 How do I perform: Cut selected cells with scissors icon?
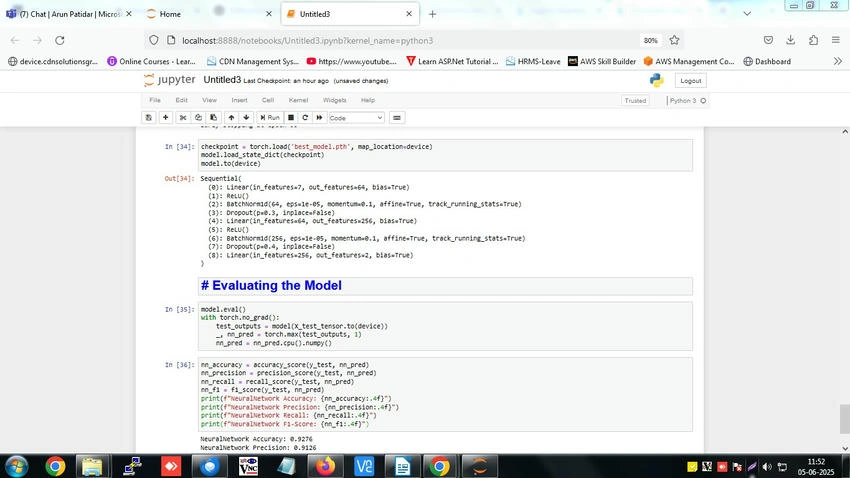(x=183, y=118)
